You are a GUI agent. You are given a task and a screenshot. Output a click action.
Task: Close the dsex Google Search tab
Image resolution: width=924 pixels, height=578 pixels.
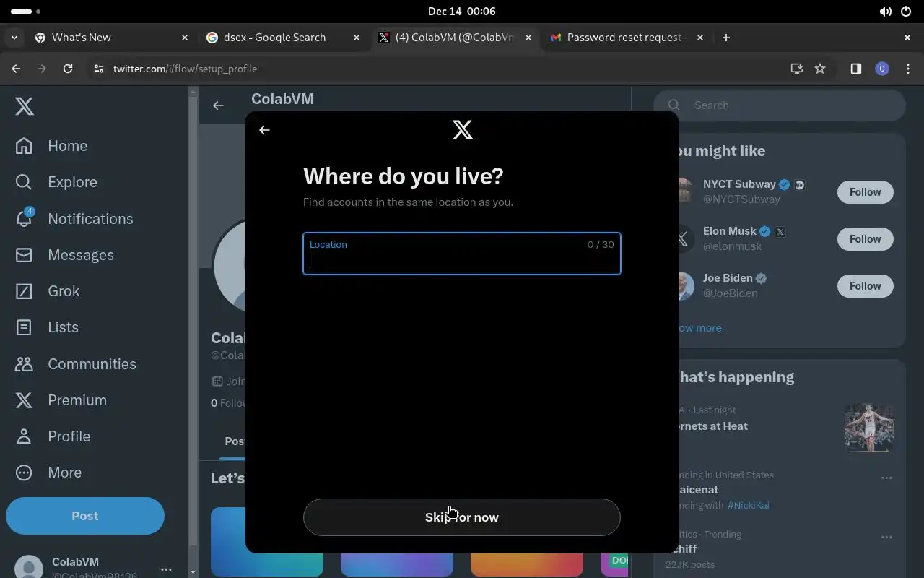[357, 38]
